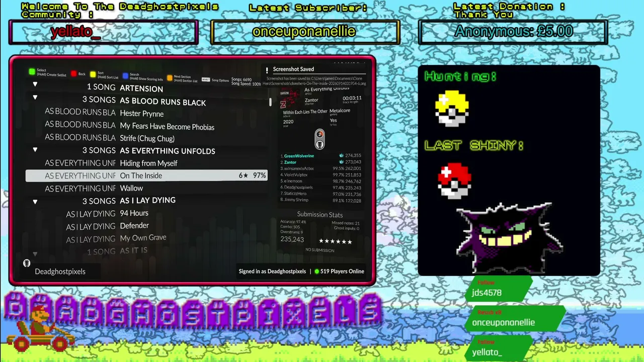The height and width of the screenshot is (362, 644).
Task: Click the Song Options select-key icon
Action: coord(206,79)
